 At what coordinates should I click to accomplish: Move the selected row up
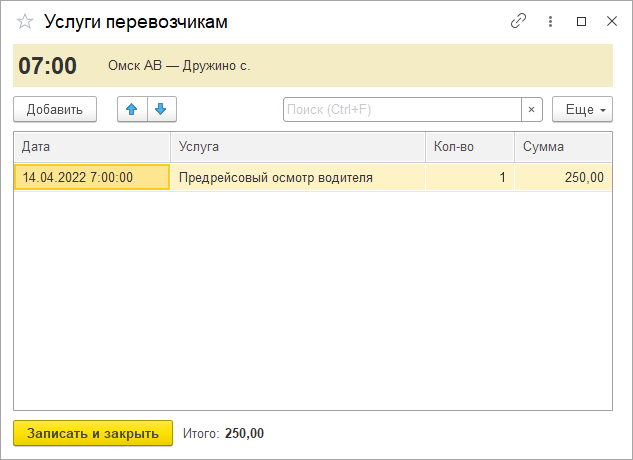[132, 109]
